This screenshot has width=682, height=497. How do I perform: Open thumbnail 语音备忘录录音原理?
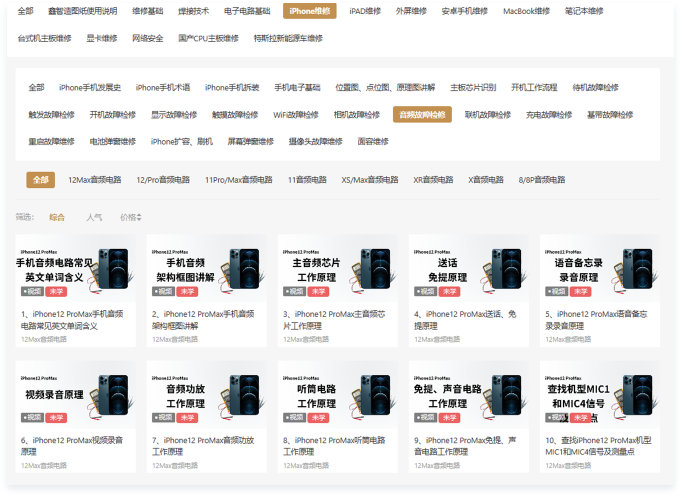[600, 269]
